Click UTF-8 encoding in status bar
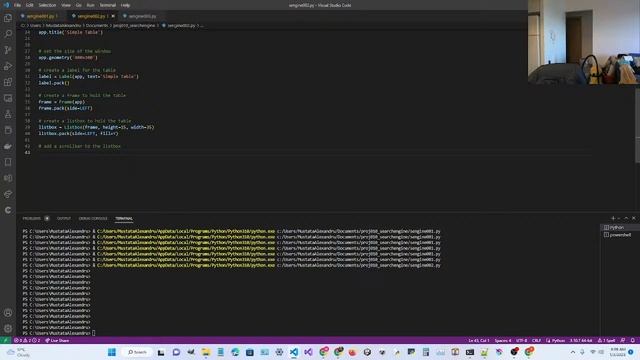Screen dimensions: 640x360 tap(521, 340)
